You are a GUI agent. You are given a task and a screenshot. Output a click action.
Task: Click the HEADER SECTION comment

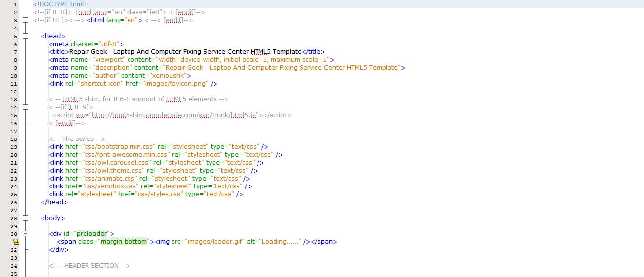89,266
